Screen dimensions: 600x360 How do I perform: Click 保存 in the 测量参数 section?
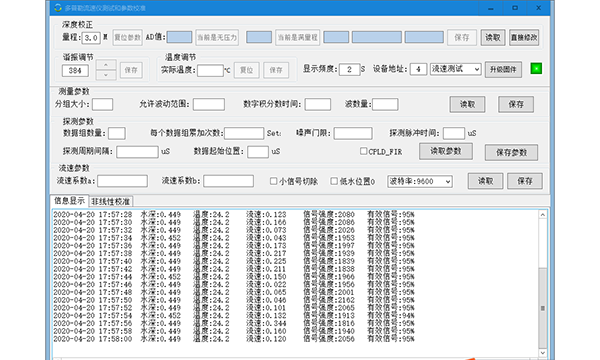516,104
